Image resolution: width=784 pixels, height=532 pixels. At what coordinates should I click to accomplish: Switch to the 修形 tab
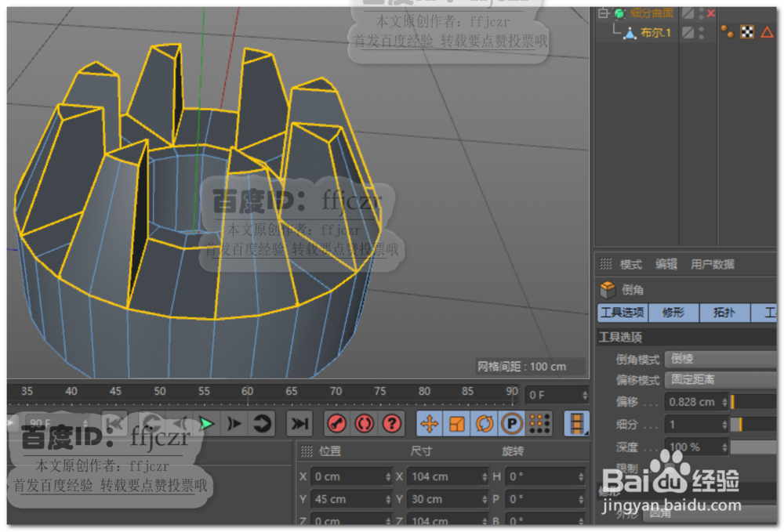pos(673,313)
